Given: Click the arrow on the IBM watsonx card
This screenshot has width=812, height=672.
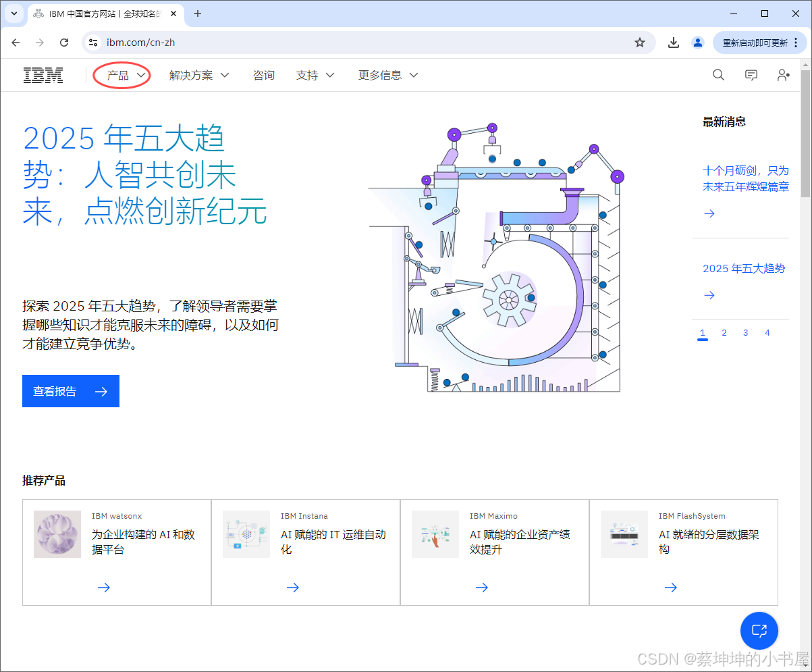Looking at the screenshot, I should point(104,588).
